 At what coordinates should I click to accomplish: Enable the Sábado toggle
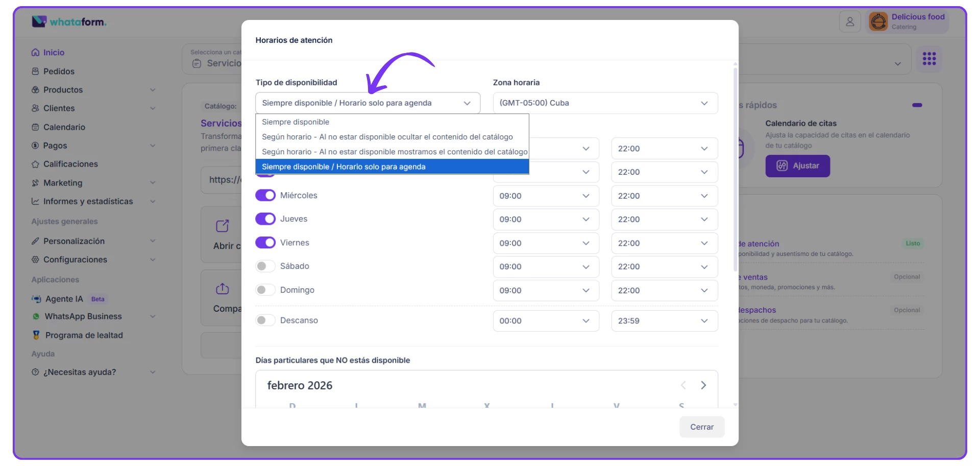265,266
